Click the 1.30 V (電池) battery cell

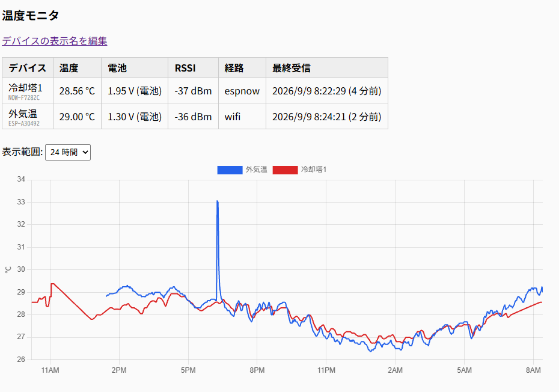[x=135, y=116]
